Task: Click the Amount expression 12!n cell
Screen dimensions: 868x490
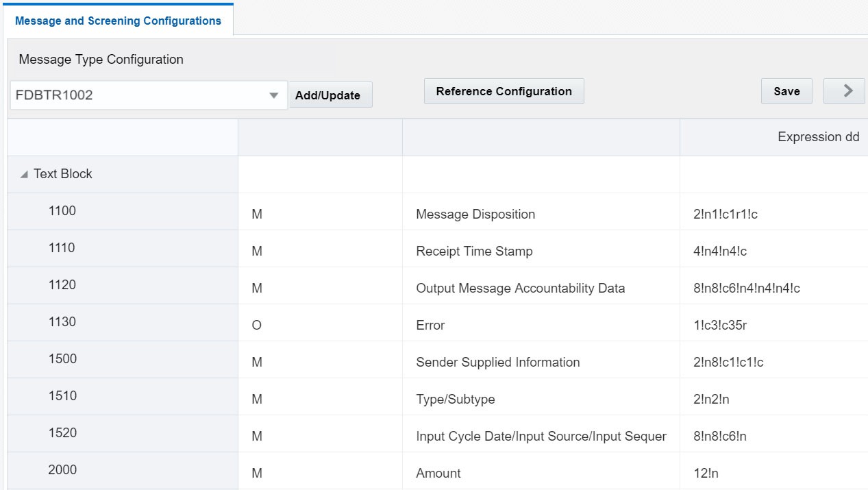Action: (706, 474)
